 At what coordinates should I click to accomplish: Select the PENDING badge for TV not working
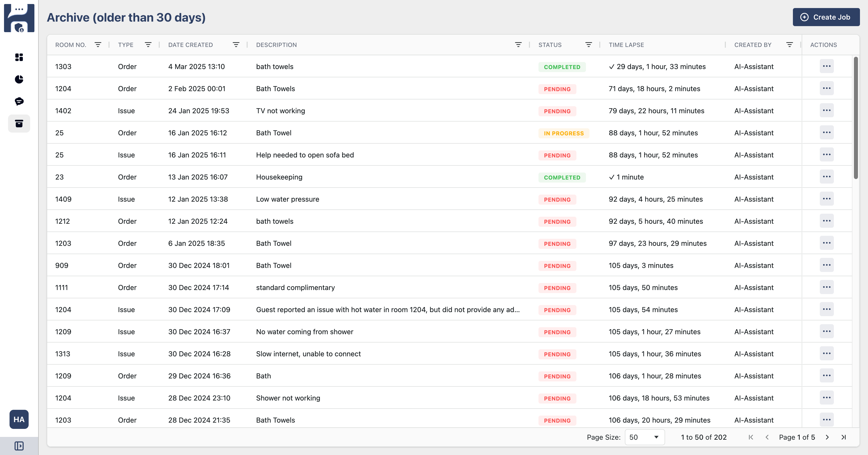[x=557, y=111]
